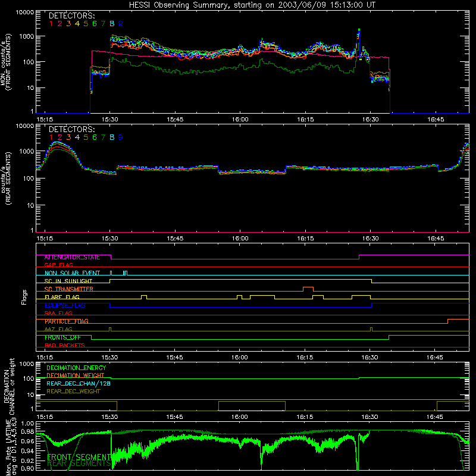
Task: Click the SC_TRANSMITTER flag label
Action: tap(68, 289)
